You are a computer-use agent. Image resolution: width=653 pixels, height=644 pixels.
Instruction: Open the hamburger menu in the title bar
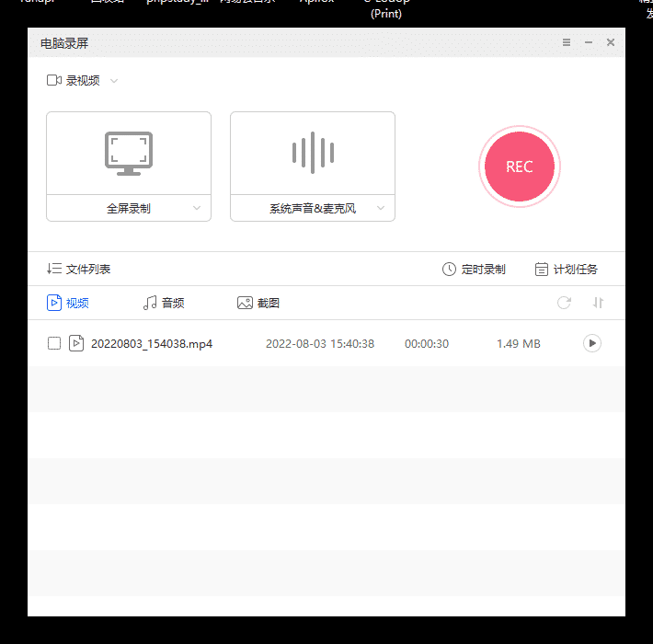[x=567, y=42]
